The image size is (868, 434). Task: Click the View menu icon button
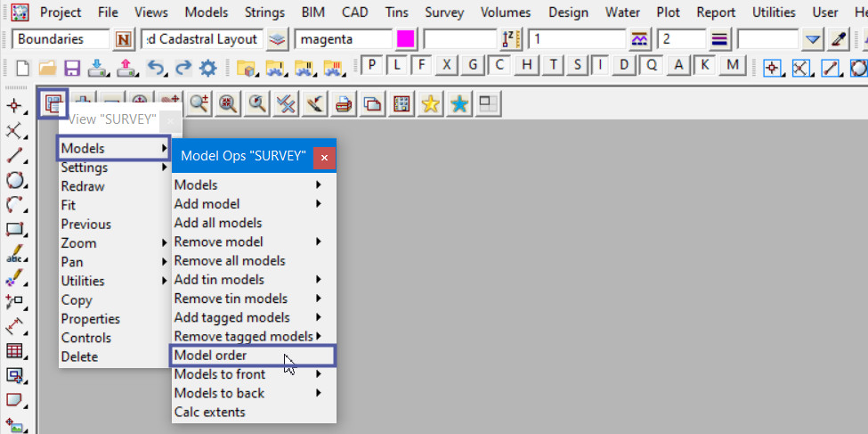point(53,103)
